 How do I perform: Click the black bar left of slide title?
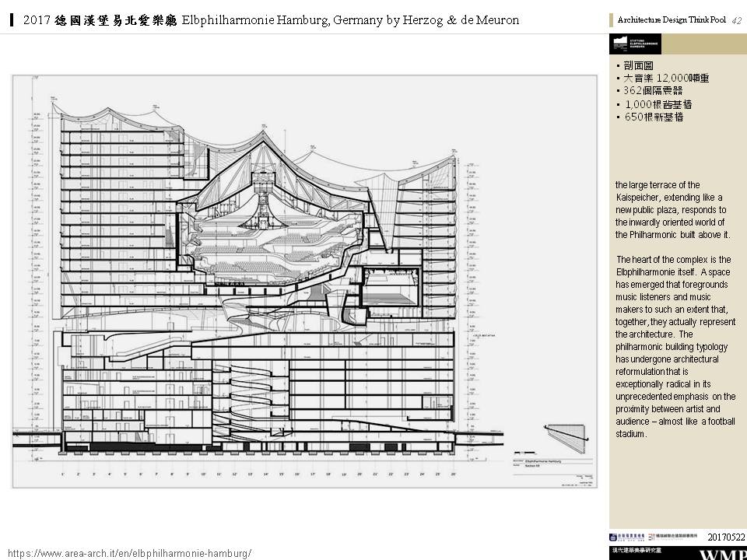pos(12,19)
